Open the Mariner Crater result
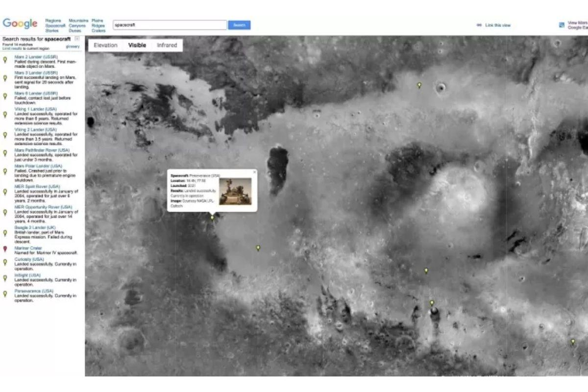This screenshot has height=392, width=588. pyautogui.click(x=28, y=248)
